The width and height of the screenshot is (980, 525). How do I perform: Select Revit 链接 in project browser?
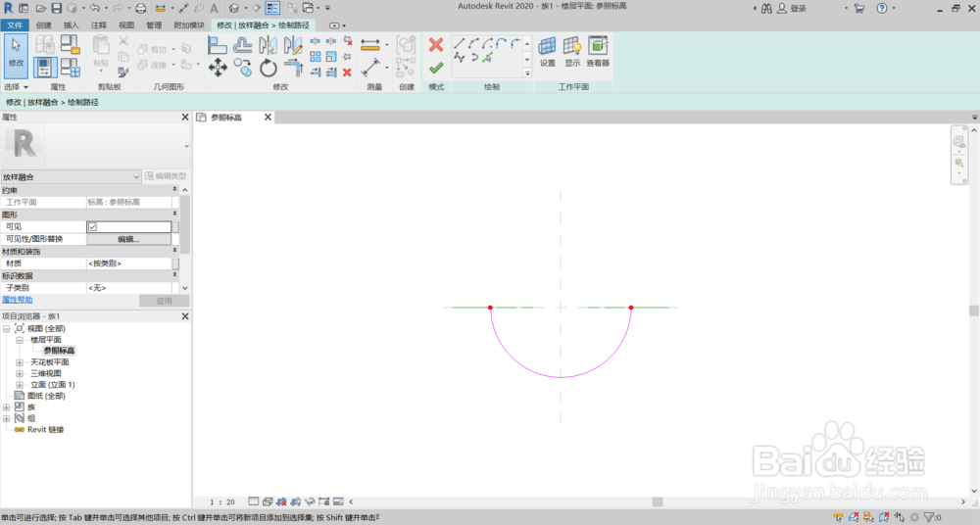pyautogui.click(x=46, y=429)
